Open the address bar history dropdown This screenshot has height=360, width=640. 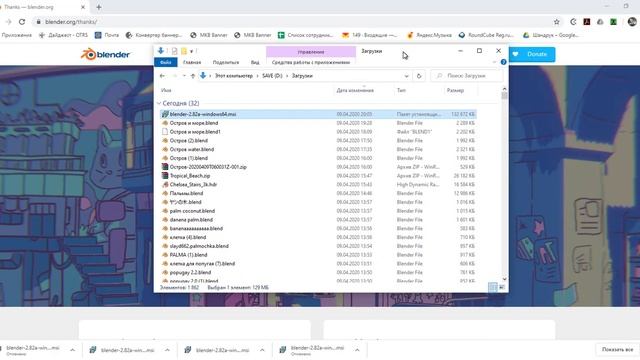[x=406, y=76]
